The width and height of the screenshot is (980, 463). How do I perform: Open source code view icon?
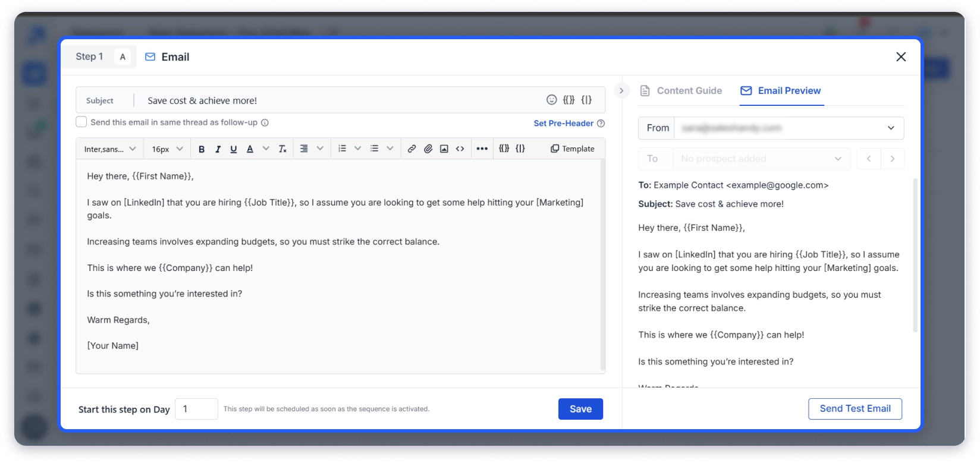460,149
